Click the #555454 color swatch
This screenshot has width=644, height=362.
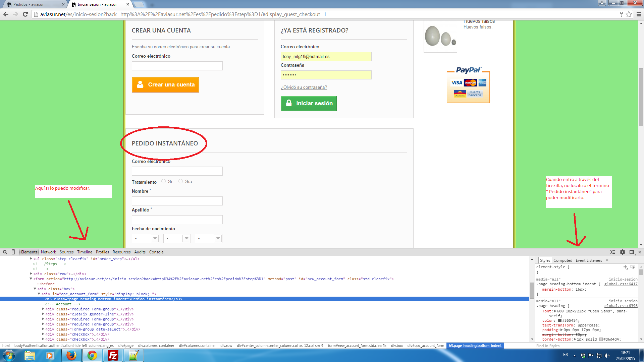pos(559,320)
